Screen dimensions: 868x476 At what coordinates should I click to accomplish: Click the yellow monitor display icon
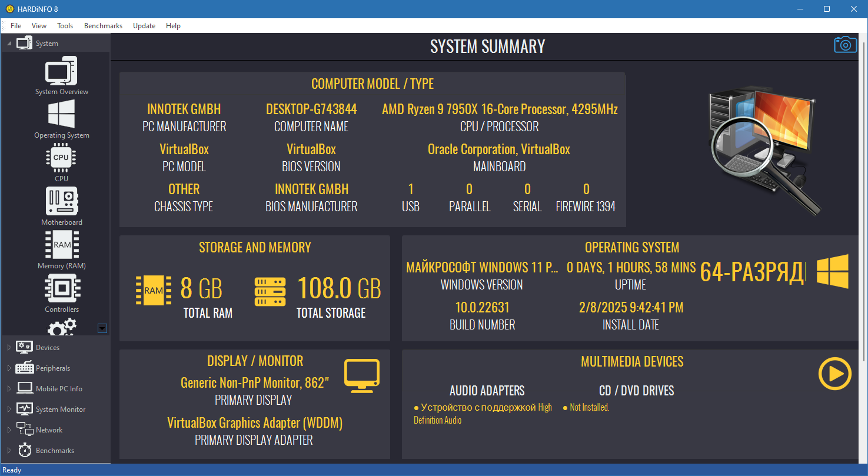(362, 376)
